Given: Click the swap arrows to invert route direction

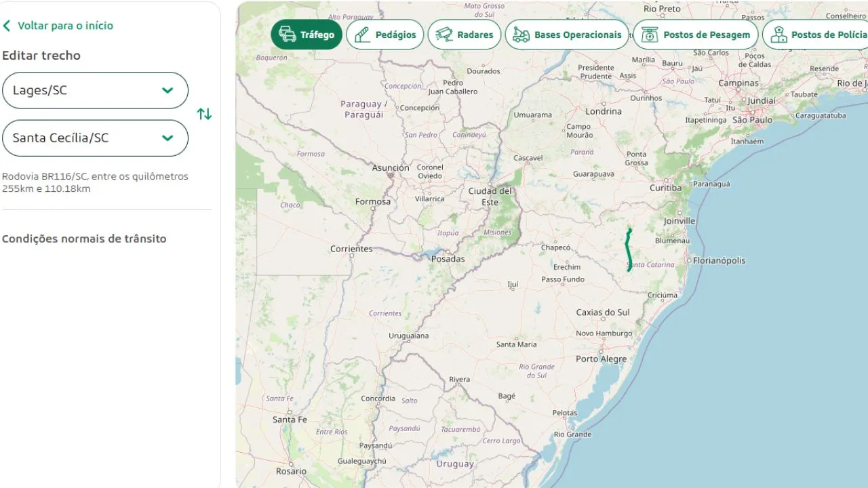Looking at the screenshot, I should point(204,114).
